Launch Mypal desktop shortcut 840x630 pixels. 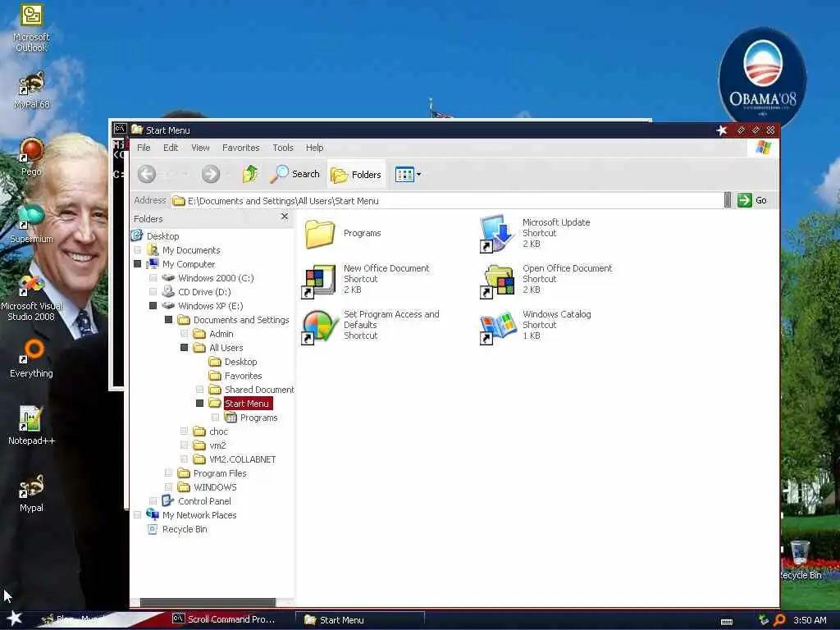coord(31,493)
